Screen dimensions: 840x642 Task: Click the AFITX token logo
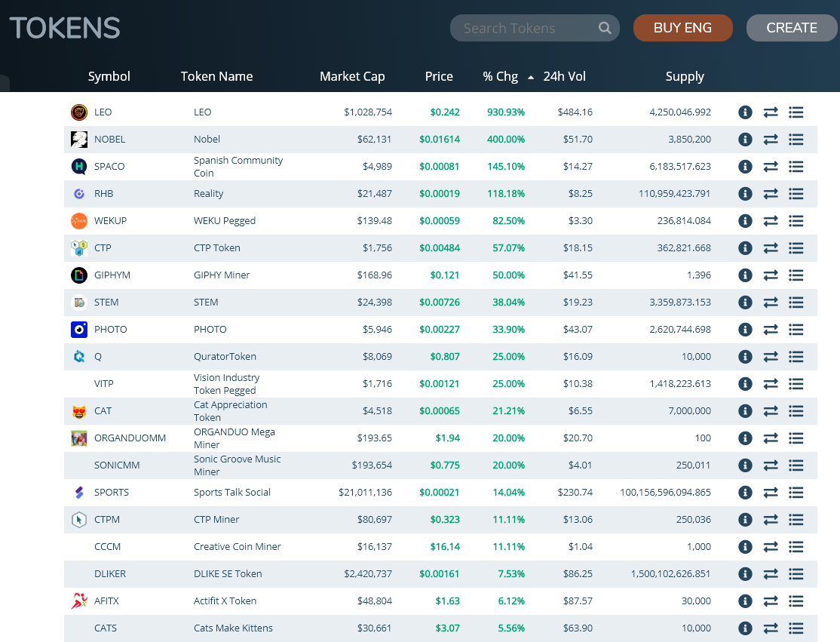[79, 601]
